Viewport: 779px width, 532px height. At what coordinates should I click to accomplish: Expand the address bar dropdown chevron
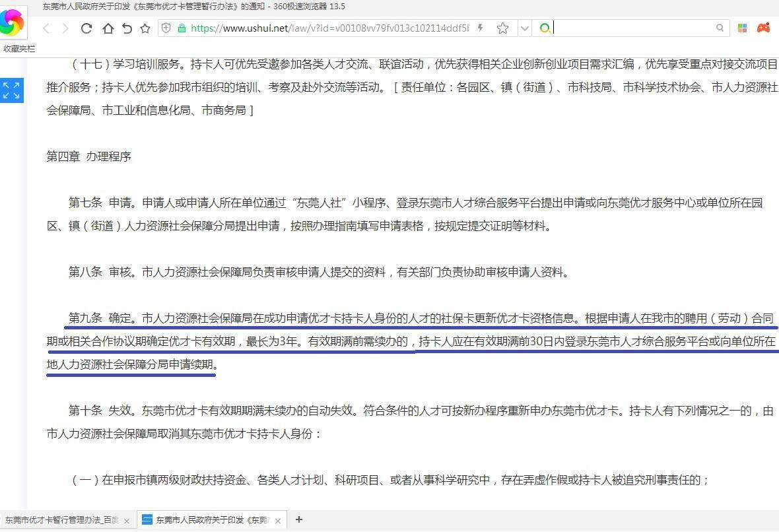pos(524,28)
